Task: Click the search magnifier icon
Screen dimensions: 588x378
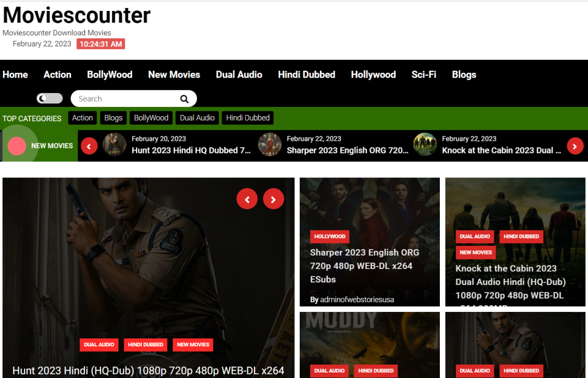Action: (184, 99)
